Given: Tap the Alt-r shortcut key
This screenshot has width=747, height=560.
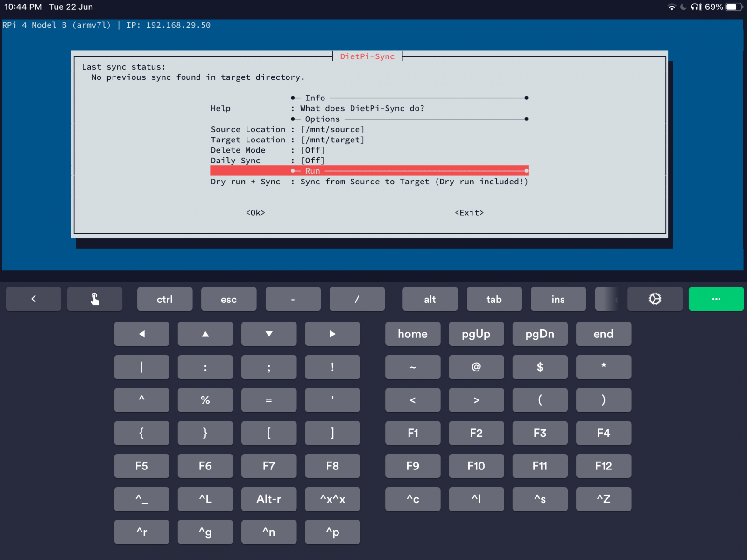Looking at the screenshot, I should click(x=269, y=499).
